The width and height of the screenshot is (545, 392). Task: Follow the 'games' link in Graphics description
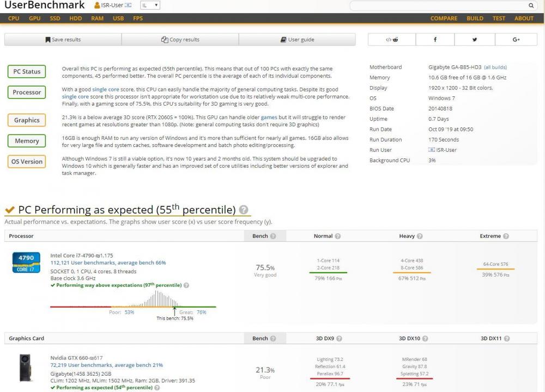click(269, 118)
